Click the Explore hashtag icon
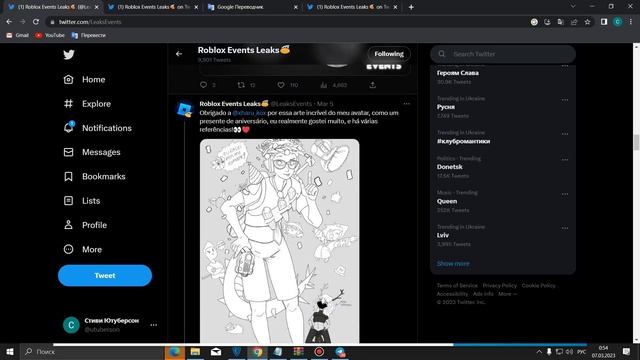This screenshot has height=360, width=640. [69, 104]
